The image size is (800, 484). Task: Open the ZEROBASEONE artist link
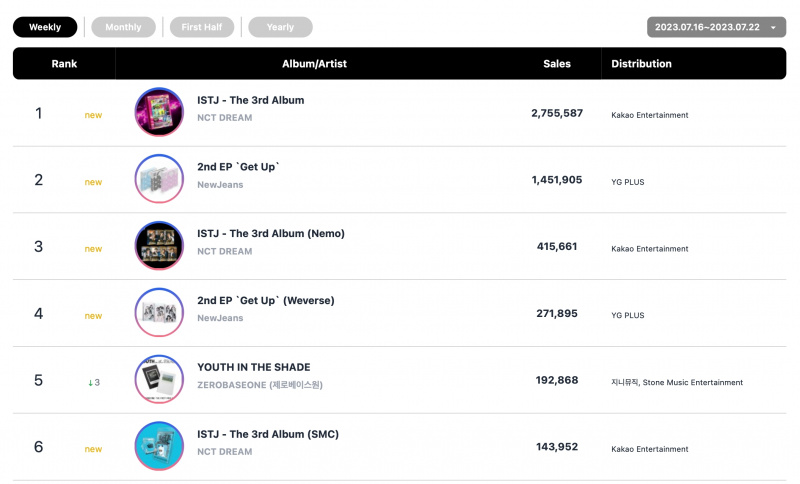click(x=260, y=385)
